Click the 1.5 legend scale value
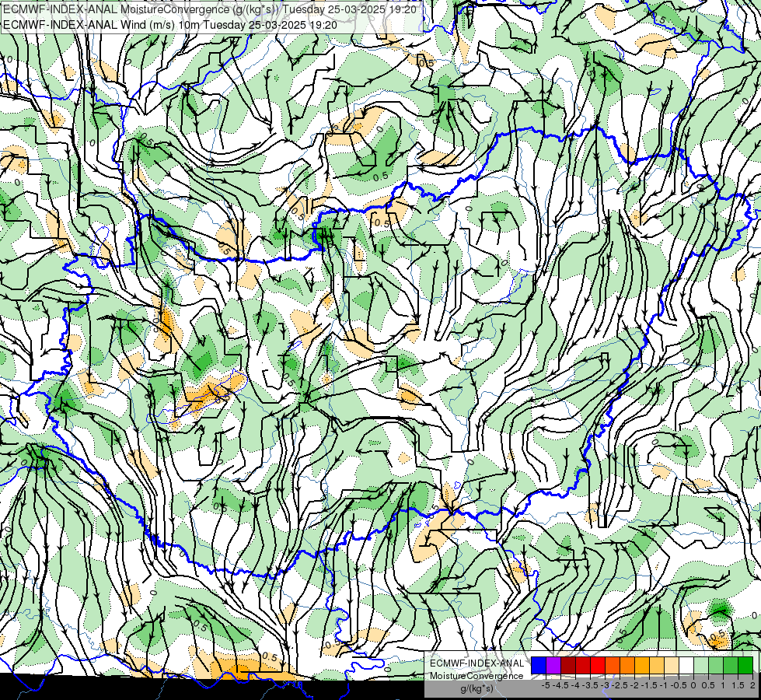Viewport: 761px width, 700px height. click(738, 685)
